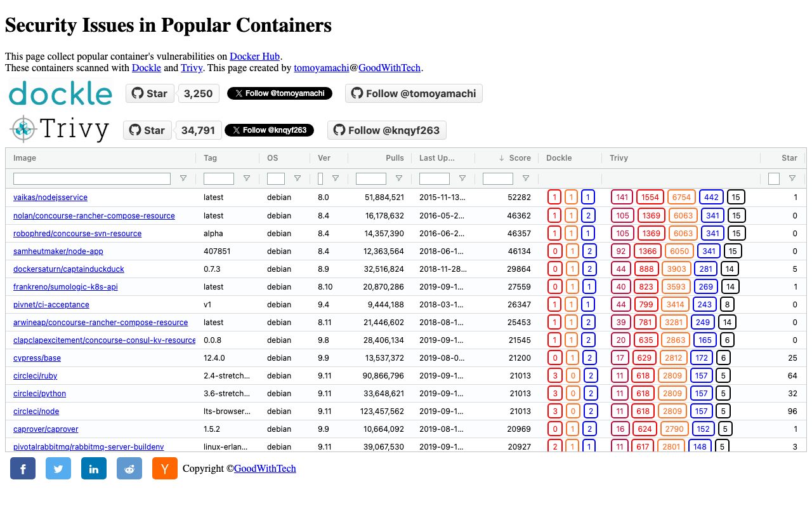Open robophred/concourse-svn-resource link

(x=77, y=233)
